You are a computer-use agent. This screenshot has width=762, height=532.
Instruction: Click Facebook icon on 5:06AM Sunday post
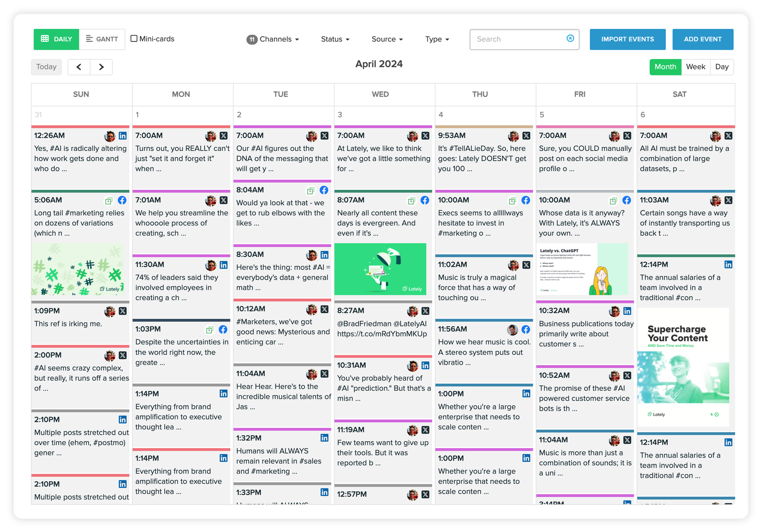122,200
